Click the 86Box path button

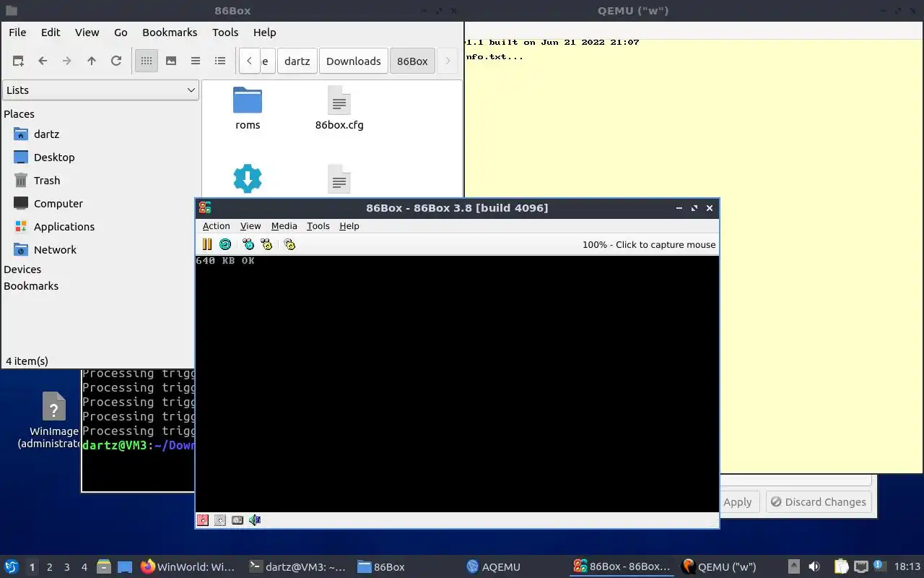pyautogui.click(x=412, y=61)
